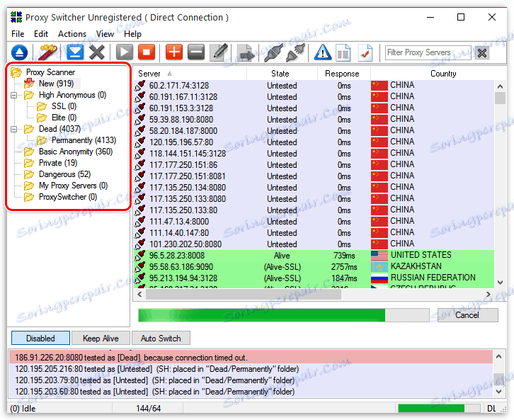The width and height of the screenshot is (514, 420).
Task: Click log entry 186.91.226.20:8080 tested as Dead
Action: 251,358
